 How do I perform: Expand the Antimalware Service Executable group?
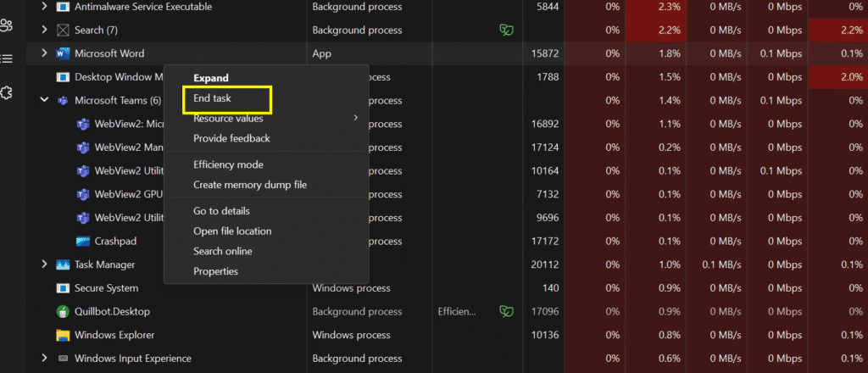[44, 7]
